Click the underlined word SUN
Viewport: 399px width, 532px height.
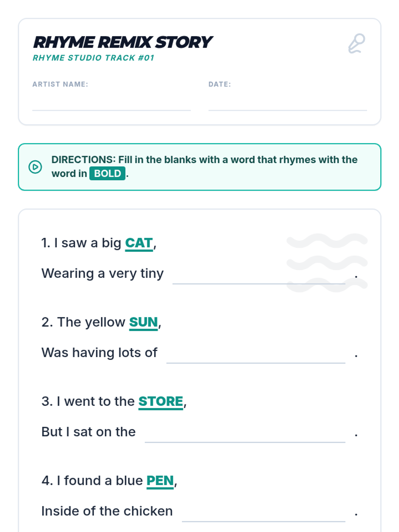pos(143,322)
